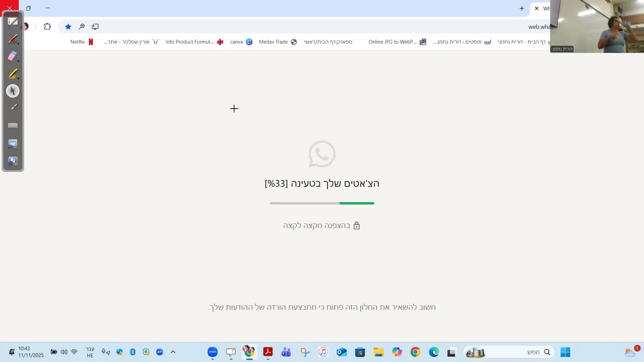Open Zoom from the taskbar
Image resolution: width=644 pixels, height=362 pixels.
click(212, 352)
